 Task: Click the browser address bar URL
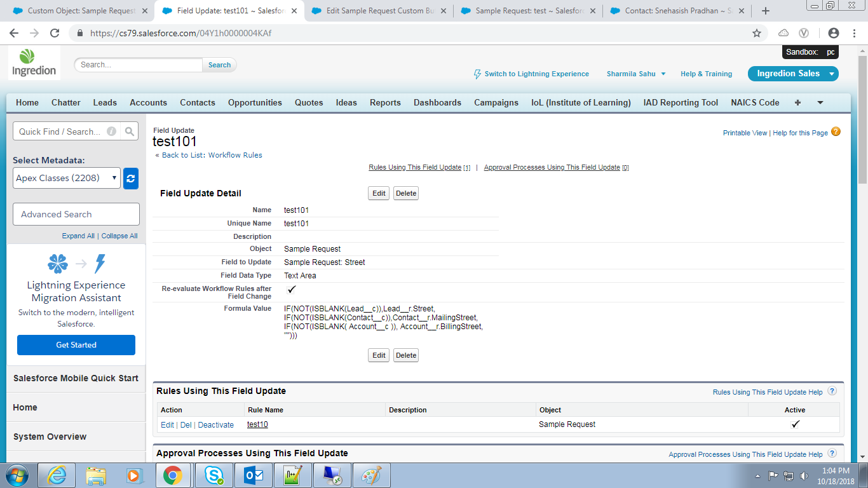click(181, 33)
